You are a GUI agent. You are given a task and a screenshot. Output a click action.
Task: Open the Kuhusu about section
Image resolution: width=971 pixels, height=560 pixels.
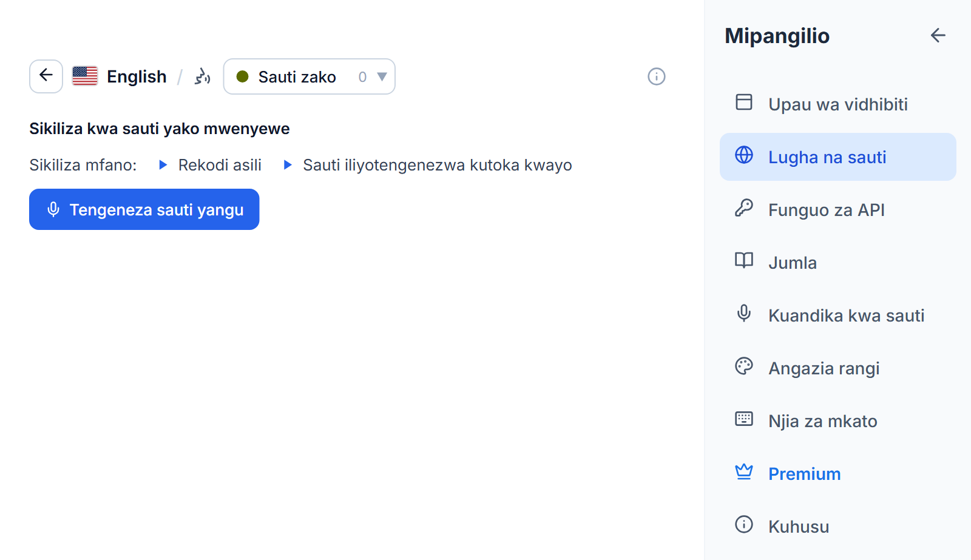click(x=838, y=527)
